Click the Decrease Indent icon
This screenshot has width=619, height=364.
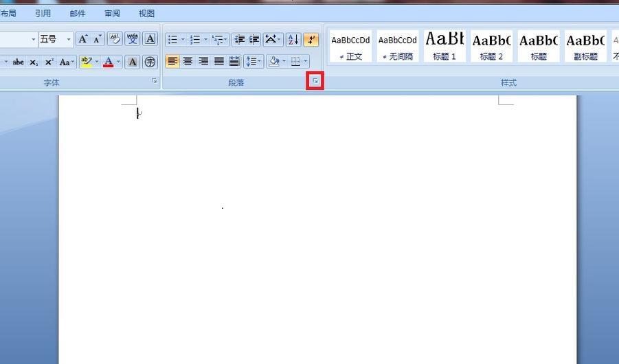pyautogui.click(x=239, y=39)
